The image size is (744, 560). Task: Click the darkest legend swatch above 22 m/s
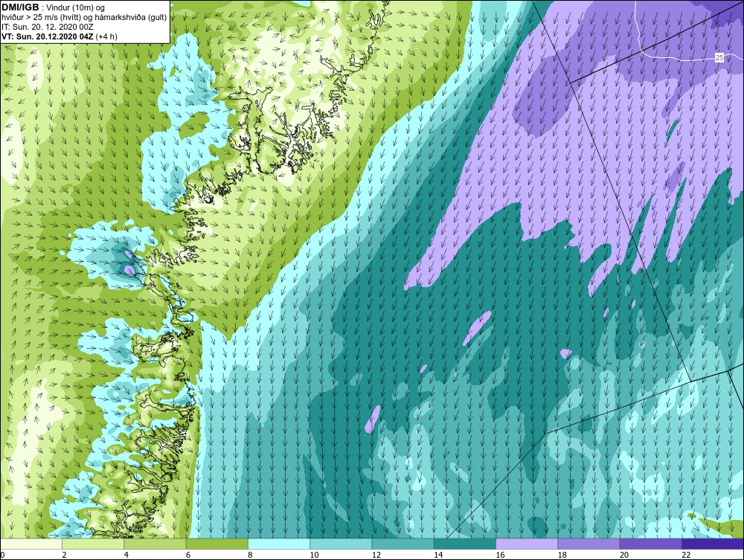point(712,544)
